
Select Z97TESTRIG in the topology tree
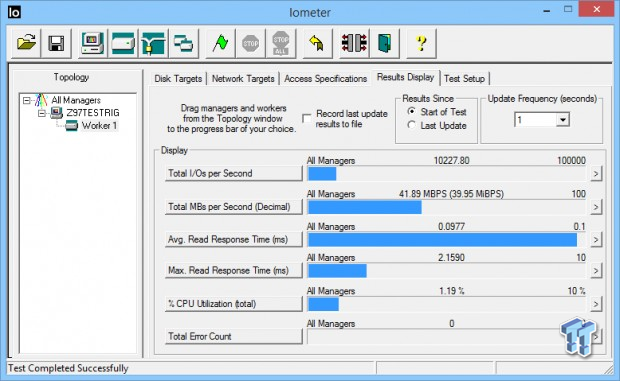[93, 113]
